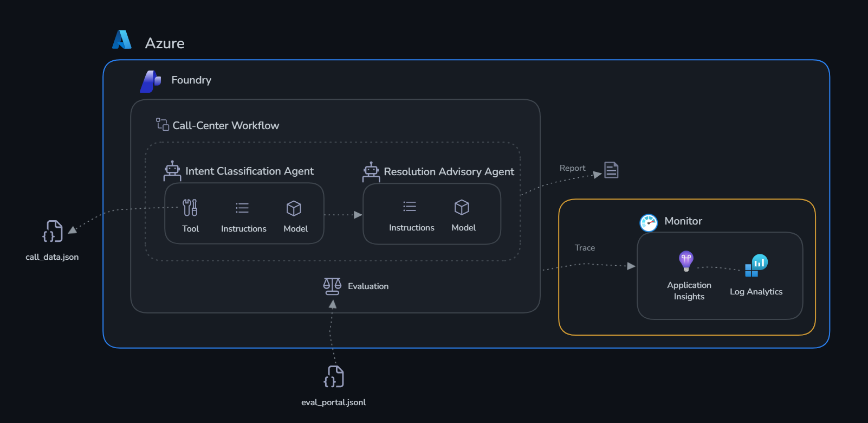Select the Evaluation scales icon
Viewport: 868px width, 423px height.
[x=332, y=286]
